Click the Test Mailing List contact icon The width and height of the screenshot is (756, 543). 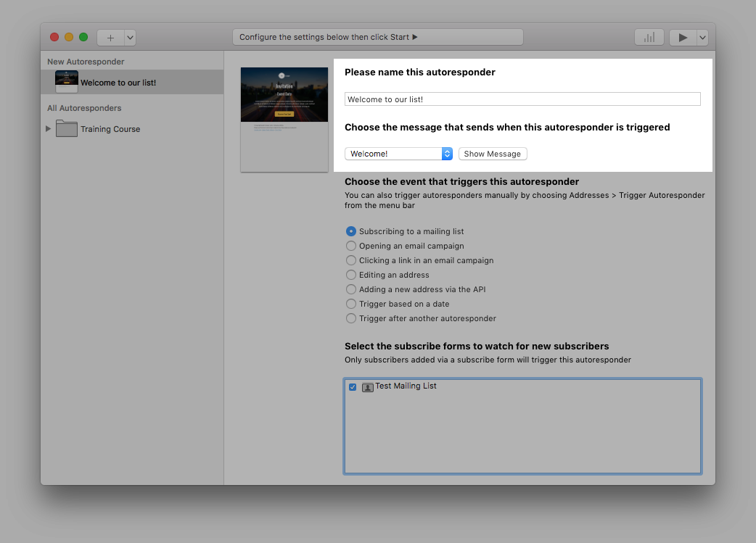368,387
